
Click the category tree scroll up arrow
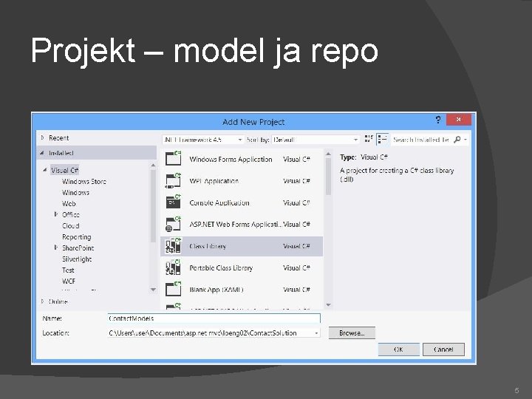click(x=153, y=166)
